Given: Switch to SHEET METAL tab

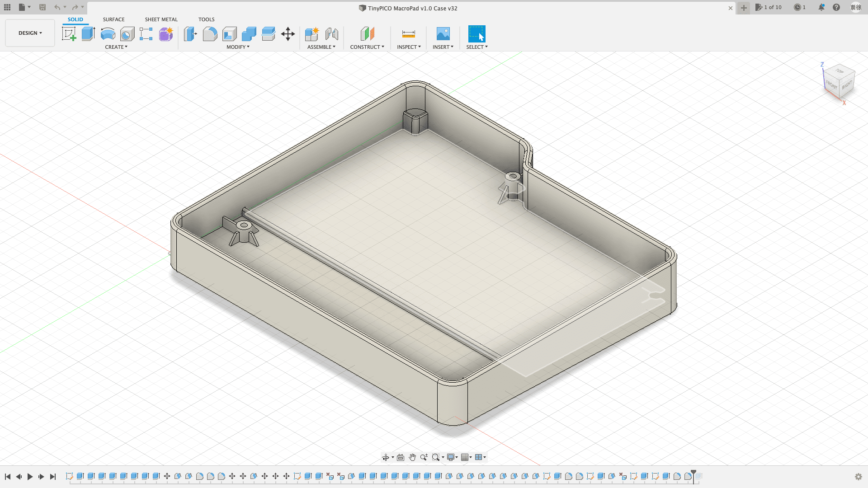Looking at the screenshot, I should point(161,19).
